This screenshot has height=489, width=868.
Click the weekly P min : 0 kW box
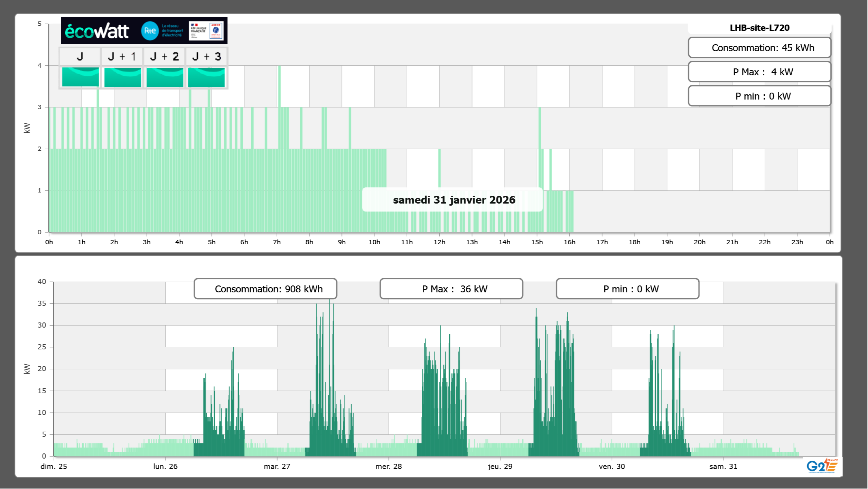click(x=627, y=289)
